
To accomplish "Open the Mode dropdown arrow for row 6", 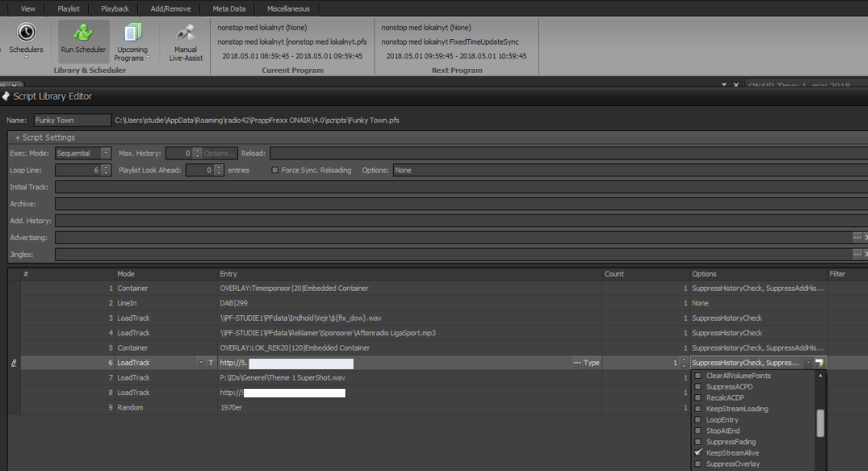I will pos(201,363).
